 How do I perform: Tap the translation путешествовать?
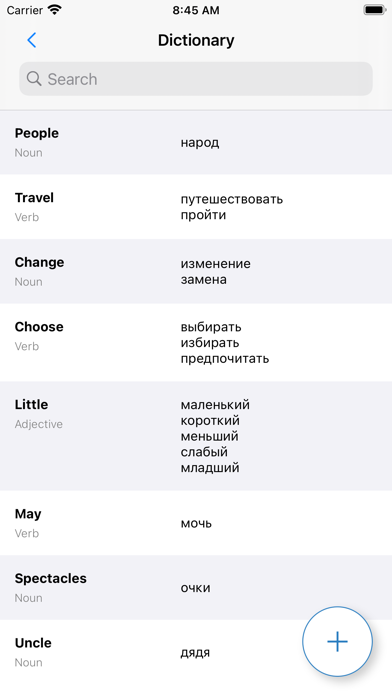click(x=232, y=199)
